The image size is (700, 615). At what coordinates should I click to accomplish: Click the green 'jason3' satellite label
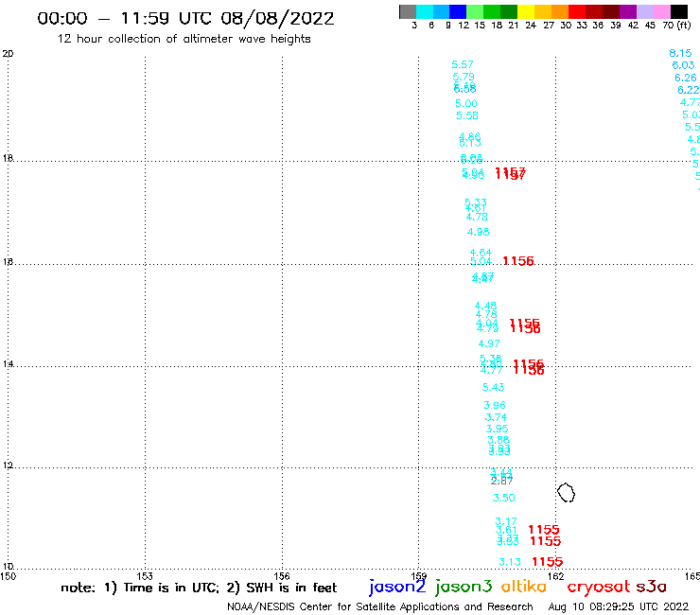[464, 588]
